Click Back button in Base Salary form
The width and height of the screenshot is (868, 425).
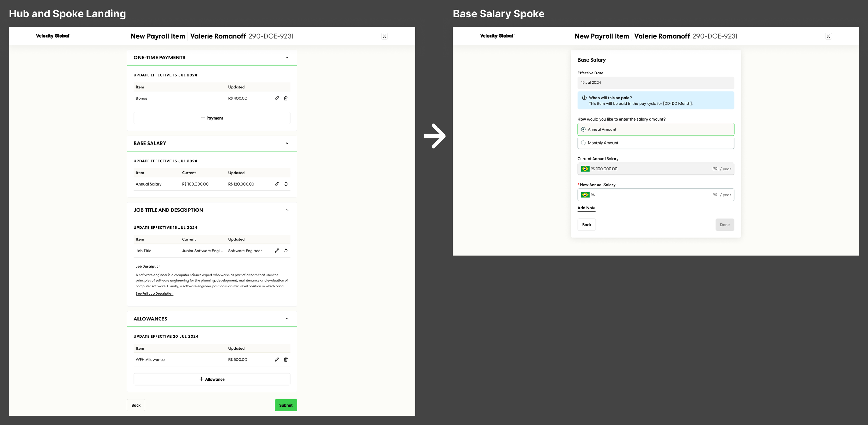(x=586, y=225)
